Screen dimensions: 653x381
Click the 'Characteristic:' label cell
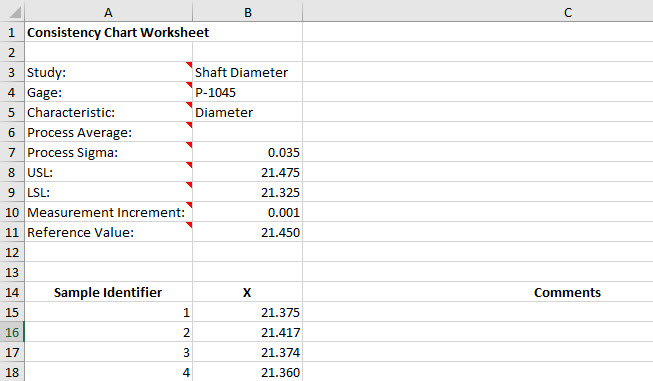tap(108, 112)
